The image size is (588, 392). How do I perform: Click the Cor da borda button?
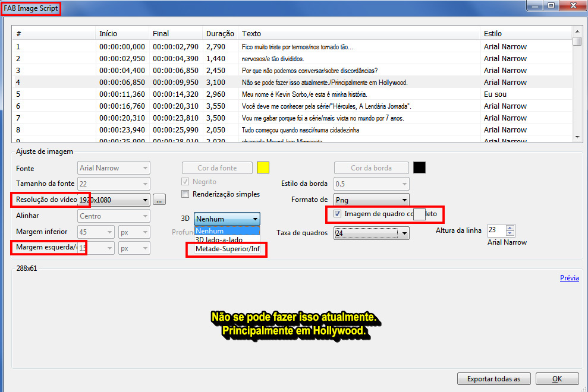[371, 167]
